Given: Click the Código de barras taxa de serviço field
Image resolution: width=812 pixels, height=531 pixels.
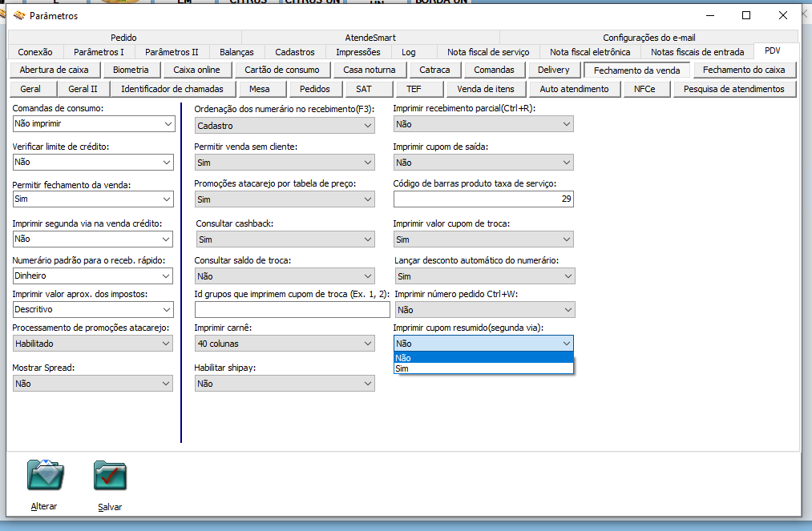Looking at the screenshot, I should tap(483, 199).
